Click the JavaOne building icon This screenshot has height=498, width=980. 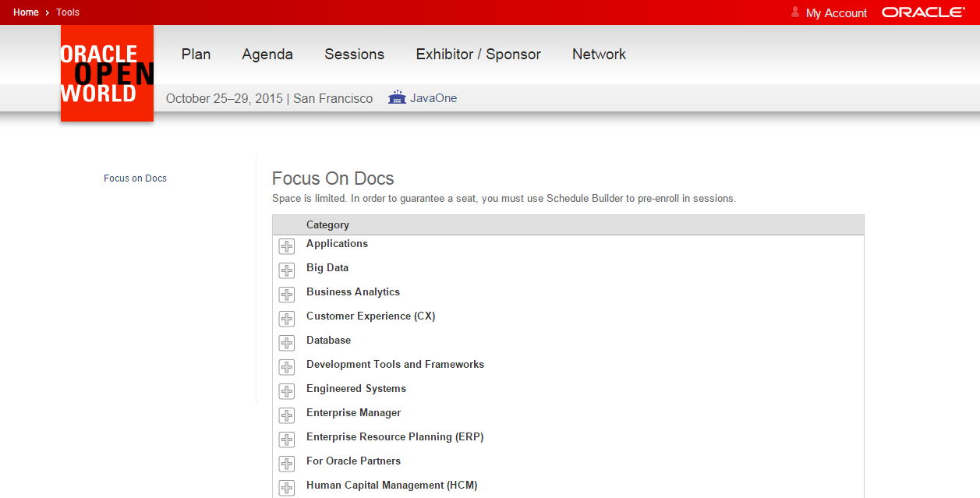click(397, 98)
